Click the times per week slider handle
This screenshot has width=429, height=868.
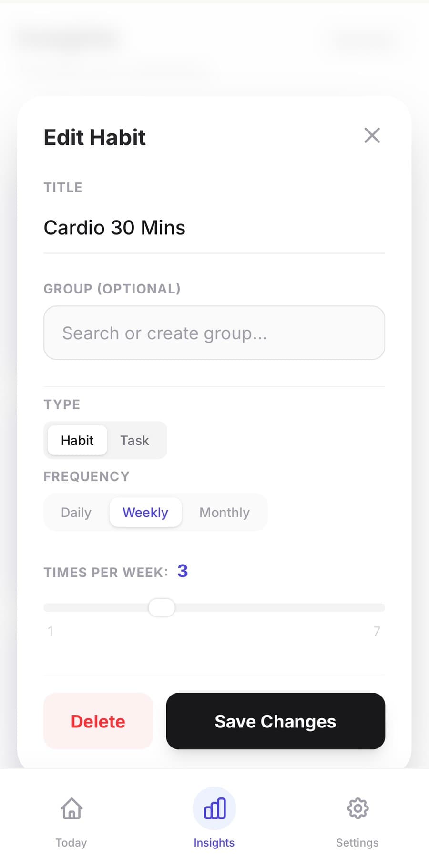click(162, 607)
